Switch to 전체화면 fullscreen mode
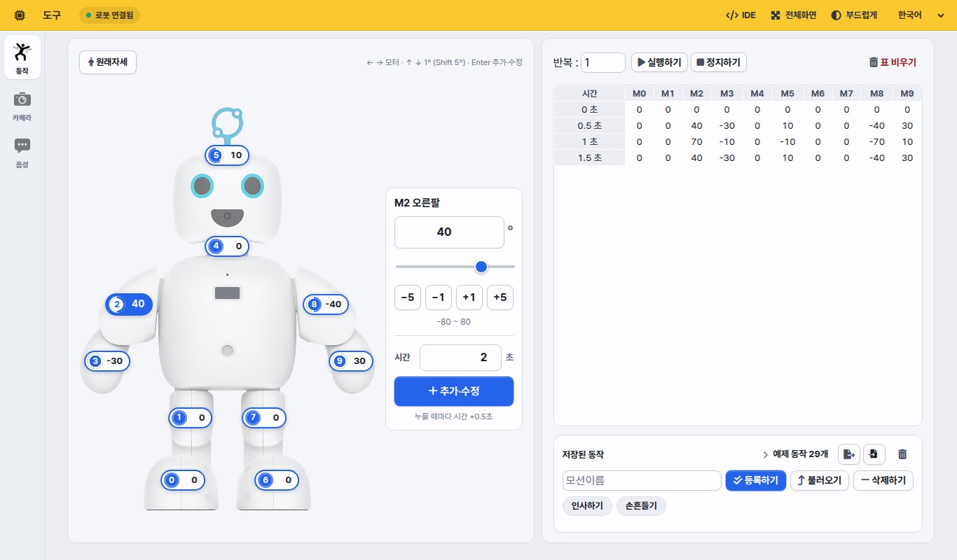957x560 pixels. [x=794, y=15]
